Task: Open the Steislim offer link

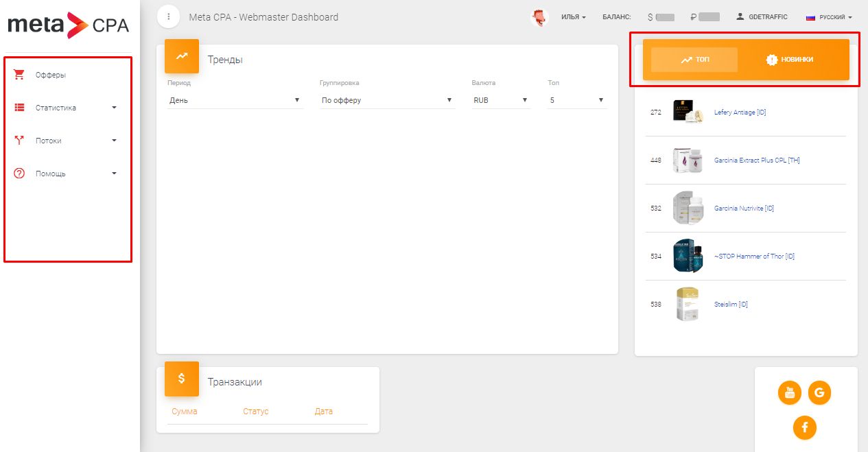Action: tap(731, 305)
